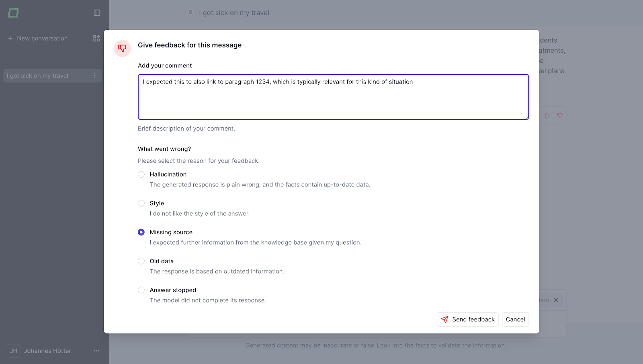Start a New conversation
Viewport: 643px width, 364px height.
tap(42, 39)
